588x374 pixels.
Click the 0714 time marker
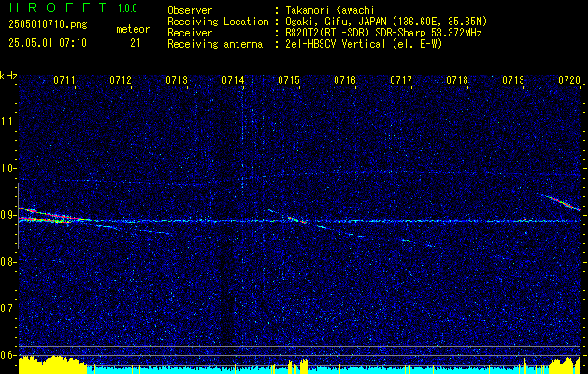233,79
